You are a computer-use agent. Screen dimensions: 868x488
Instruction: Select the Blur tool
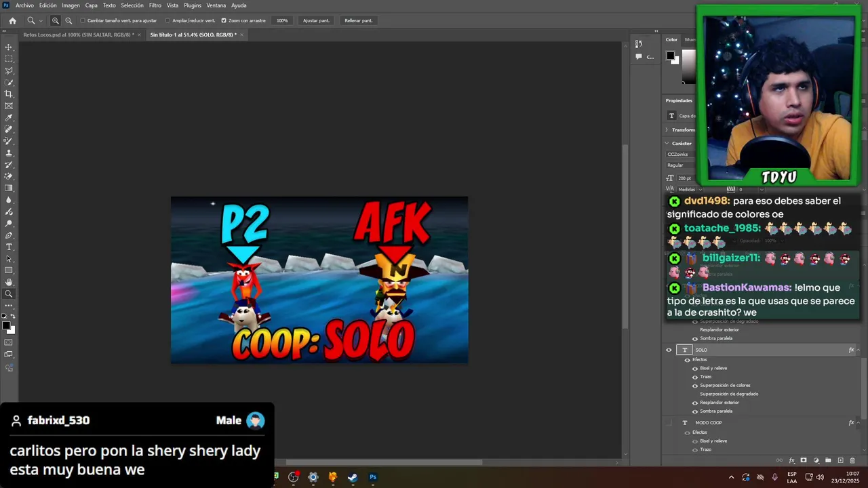point(9,200)
